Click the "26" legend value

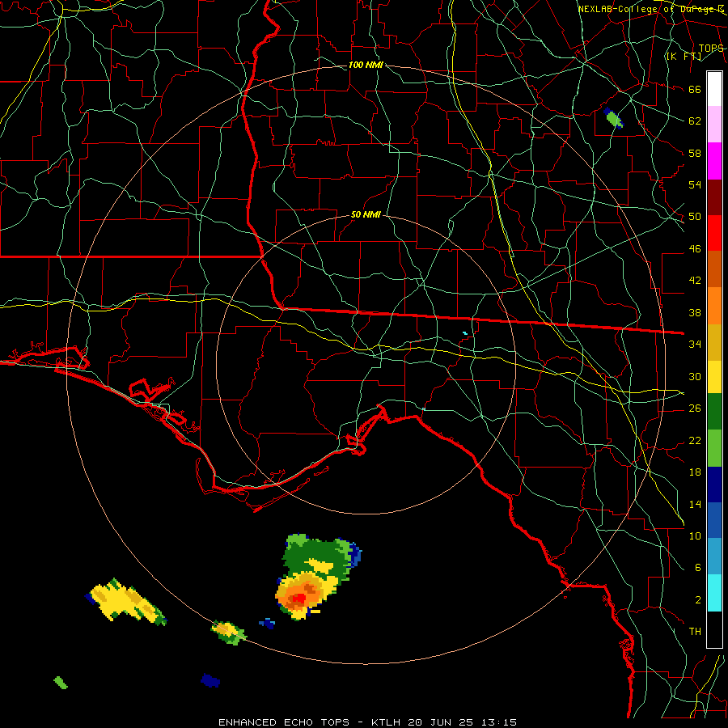tap(695, 408)
